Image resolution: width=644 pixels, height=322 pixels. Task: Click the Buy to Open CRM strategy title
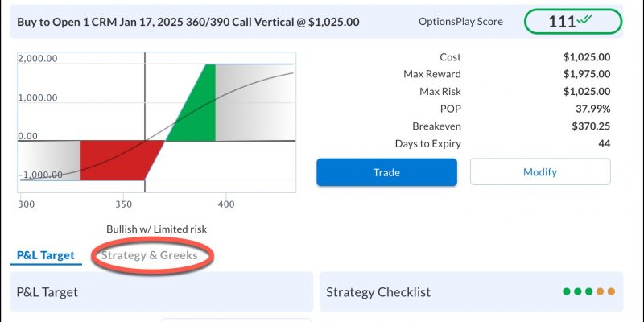(188, 22)
